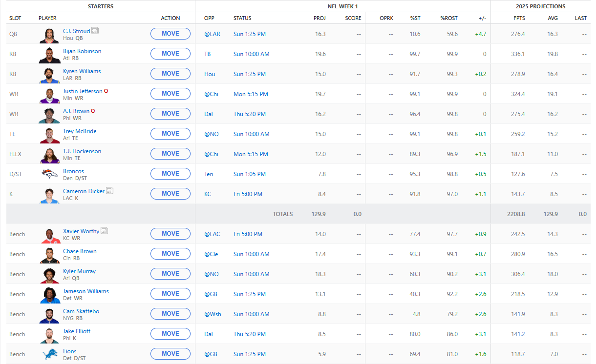
Task: Click TB opponent link for Bijan Robinson
Action: tap(208, 54)
